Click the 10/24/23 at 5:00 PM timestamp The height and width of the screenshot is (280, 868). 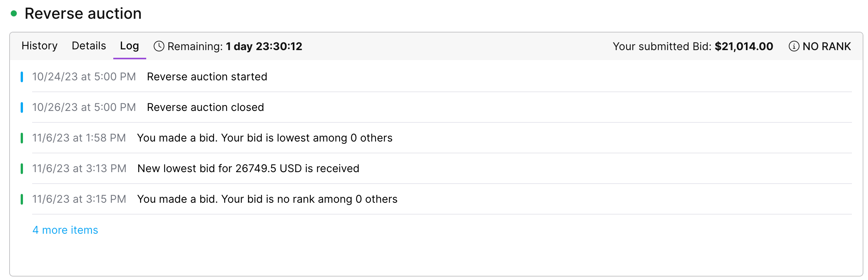click(x=84, y=77)
